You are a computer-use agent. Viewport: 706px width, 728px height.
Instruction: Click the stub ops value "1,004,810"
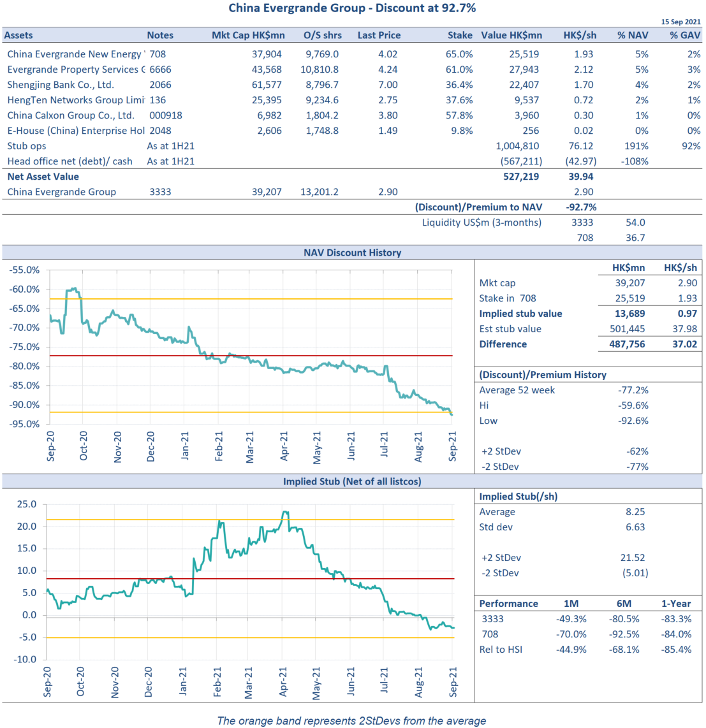[517, 146]
